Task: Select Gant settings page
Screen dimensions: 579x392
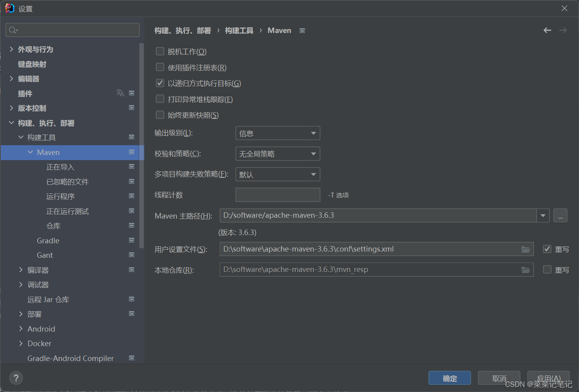Action: [45, 255]
